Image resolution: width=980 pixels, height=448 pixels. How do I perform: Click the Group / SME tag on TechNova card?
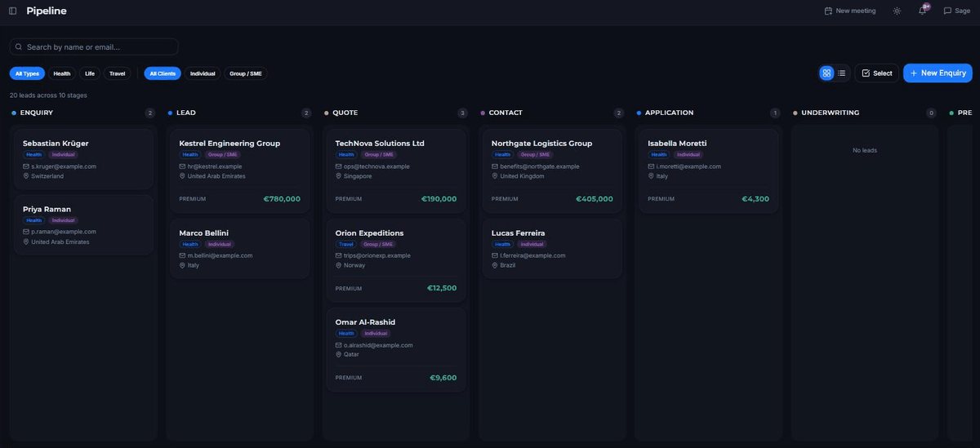click(x=378, y=154)
